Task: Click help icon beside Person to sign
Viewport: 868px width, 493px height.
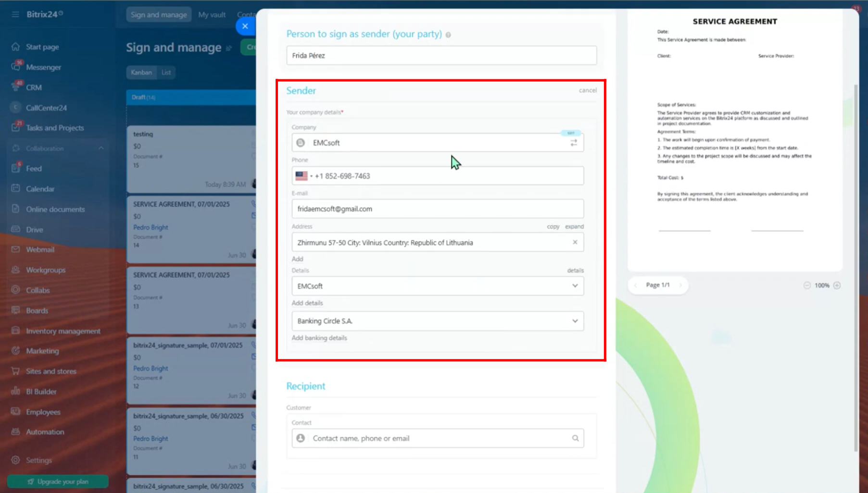Action: (448, 35)
